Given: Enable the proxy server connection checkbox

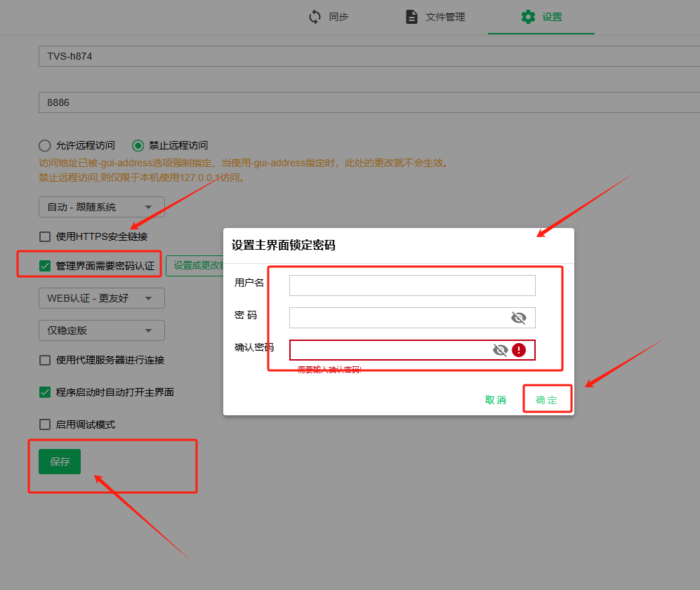Looking at the screenshot, I should 45,360.
